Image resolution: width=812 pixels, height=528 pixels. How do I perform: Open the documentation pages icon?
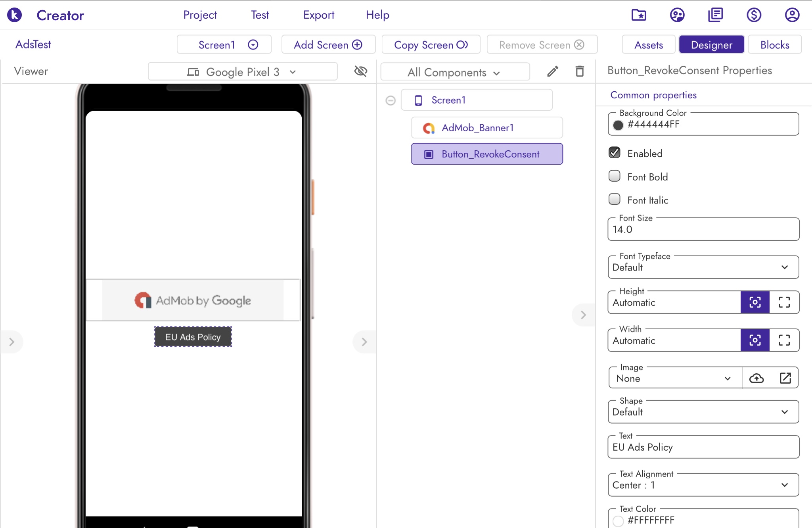coord(716,15)
